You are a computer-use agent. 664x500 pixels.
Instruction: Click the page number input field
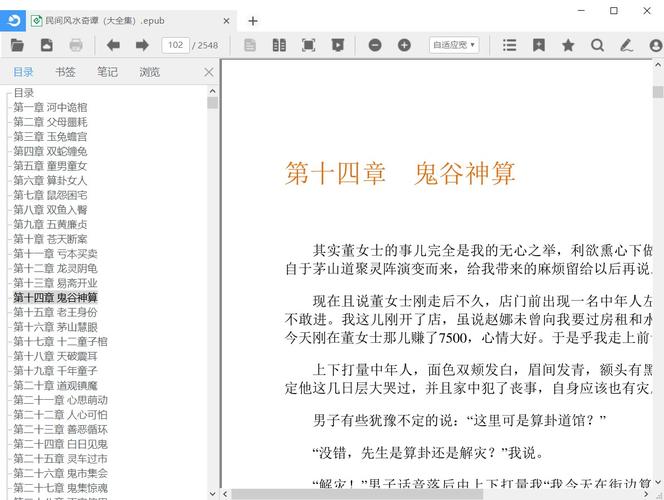tap(175, 45)
